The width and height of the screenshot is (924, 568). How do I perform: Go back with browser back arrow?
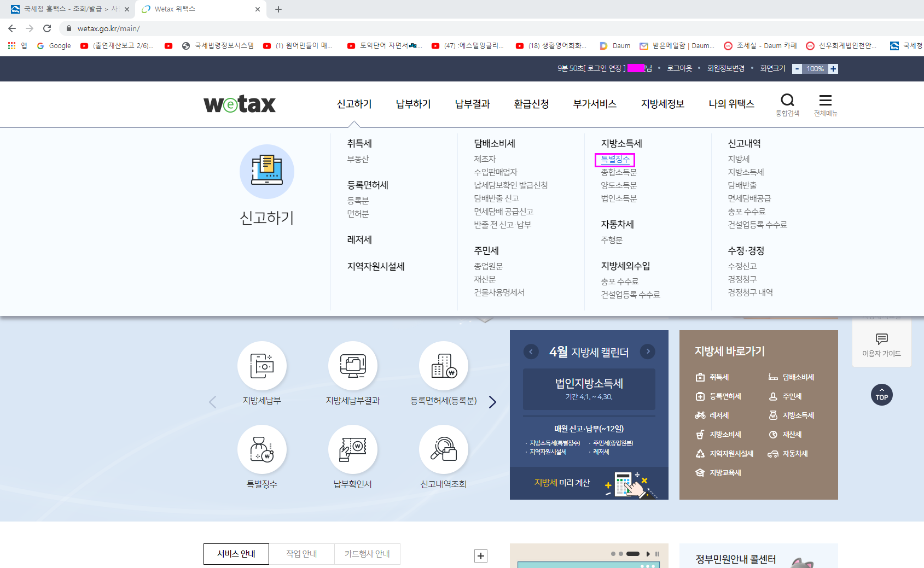12,28
